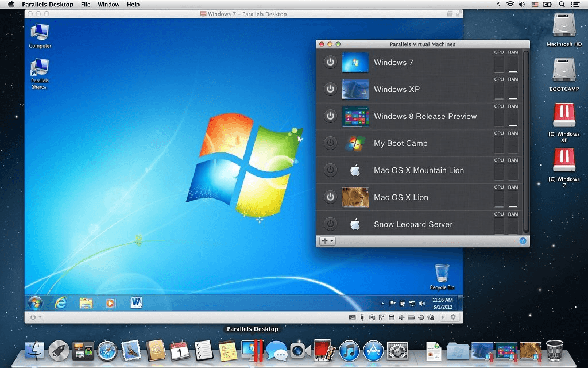Click the USB devices icon in the Parallels status bar

(362, 316)
